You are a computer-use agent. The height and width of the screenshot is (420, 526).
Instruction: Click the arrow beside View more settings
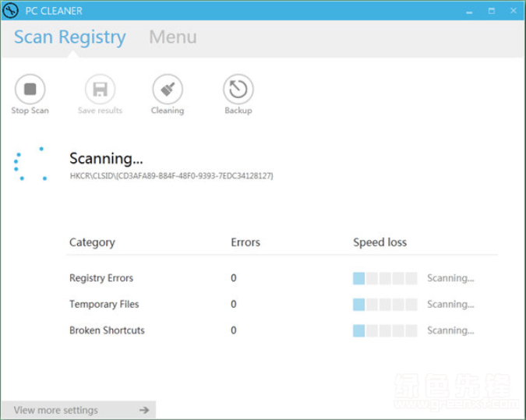pos(144,410)
